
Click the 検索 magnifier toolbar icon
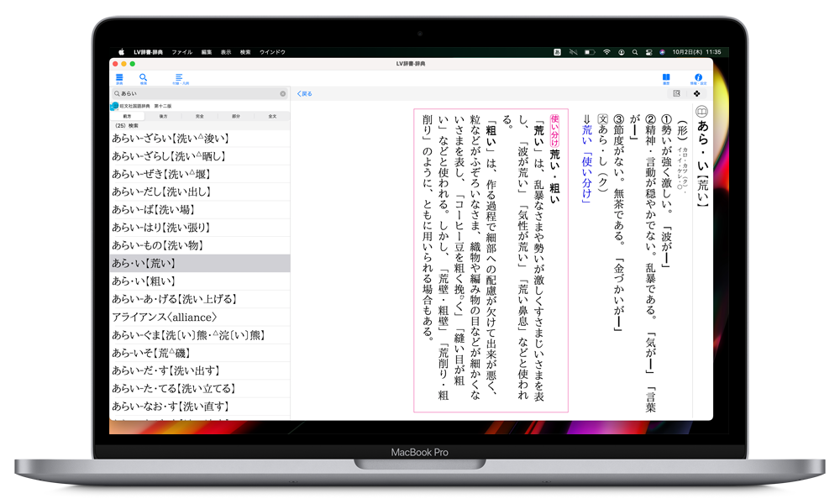[143, 78]
